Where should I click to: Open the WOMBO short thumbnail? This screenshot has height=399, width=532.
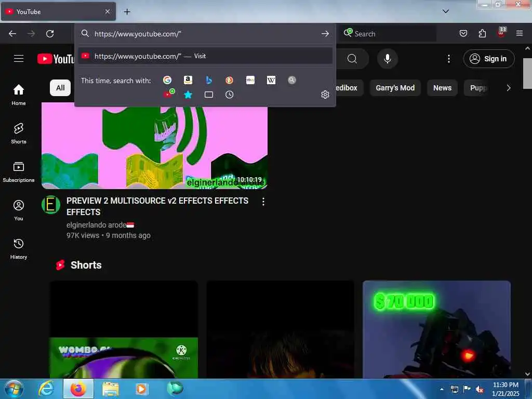[124, 329]
